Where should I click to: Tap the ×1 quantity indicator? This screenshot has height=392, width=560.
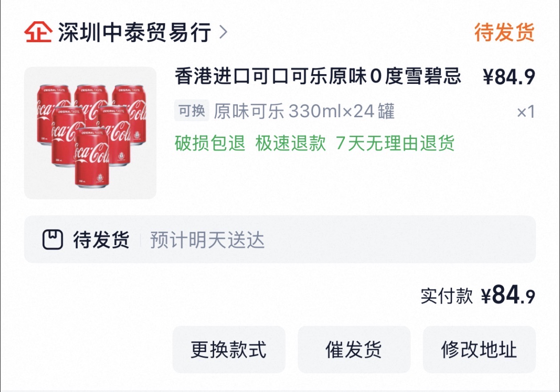pyautogui.click(x=525, y=112)
